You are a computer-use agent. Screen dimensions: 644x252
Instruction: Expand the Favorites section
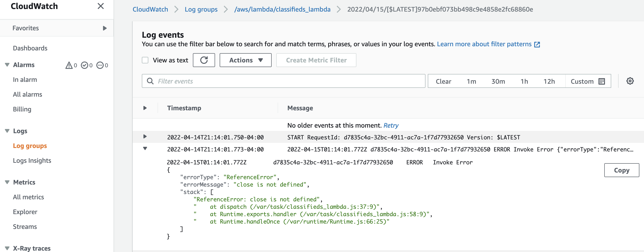(104, 28)
